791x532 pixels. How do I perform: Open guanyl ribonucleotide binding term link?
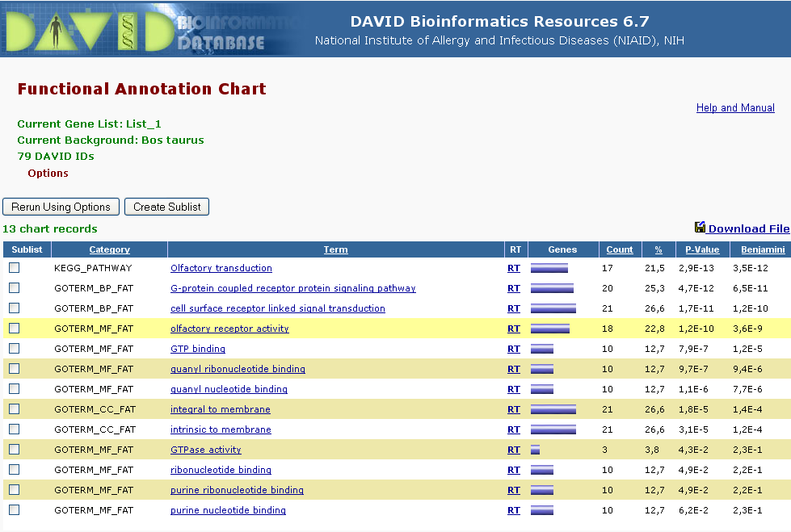coord(238,369)
